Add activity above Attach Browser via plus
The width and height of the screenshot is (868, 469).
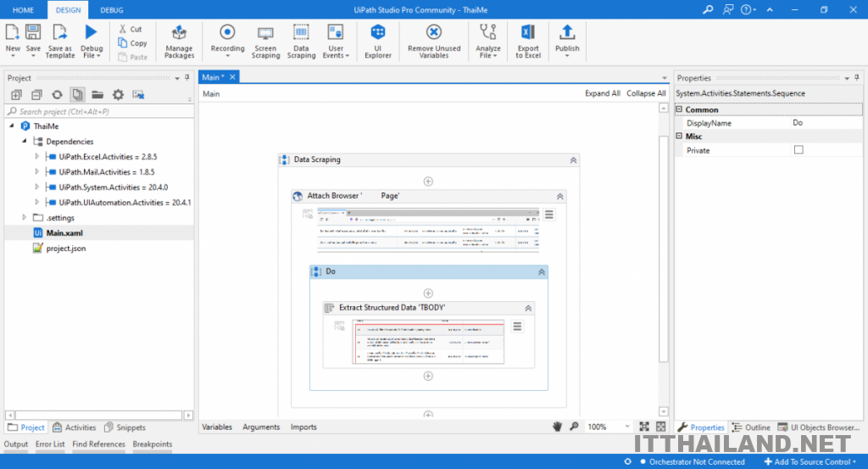[428, 181]
